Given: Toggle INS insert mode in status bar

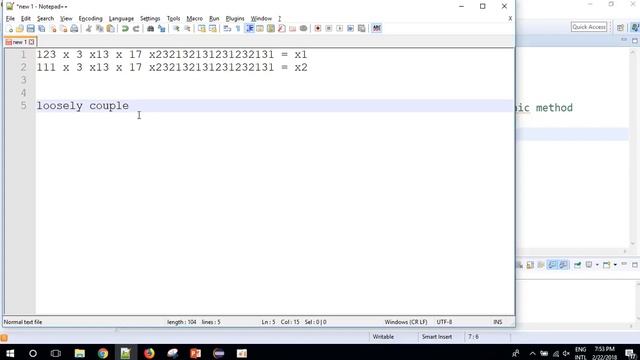Looking at the screenshot, I should [498, 322].
